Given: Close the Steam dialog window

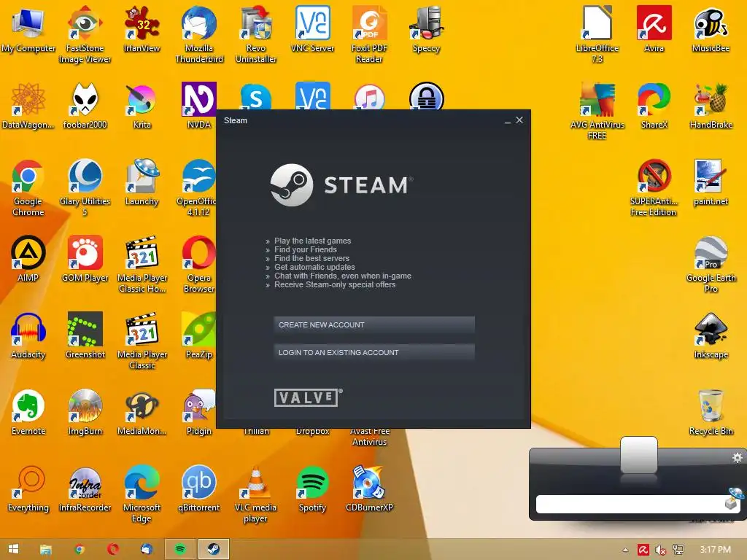Looking at the screenshot, I should pos(519,120).
